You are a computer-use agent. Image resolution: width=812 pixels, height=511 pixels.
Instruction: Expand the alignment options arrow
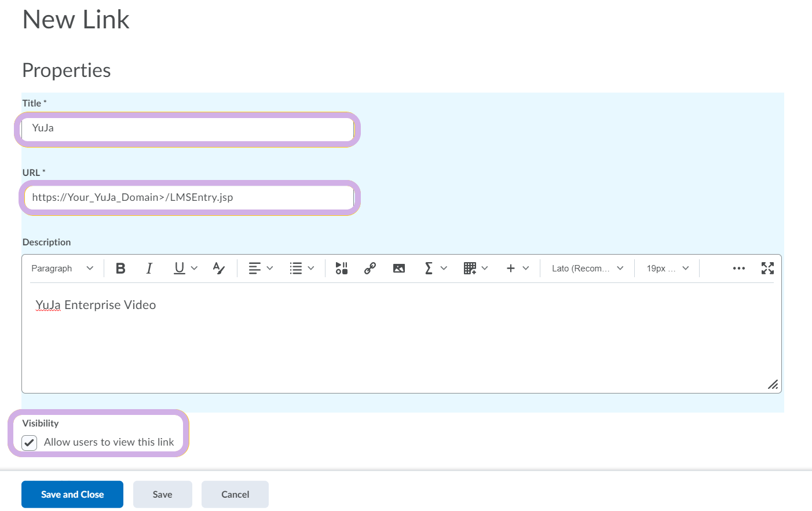(270, 269)
